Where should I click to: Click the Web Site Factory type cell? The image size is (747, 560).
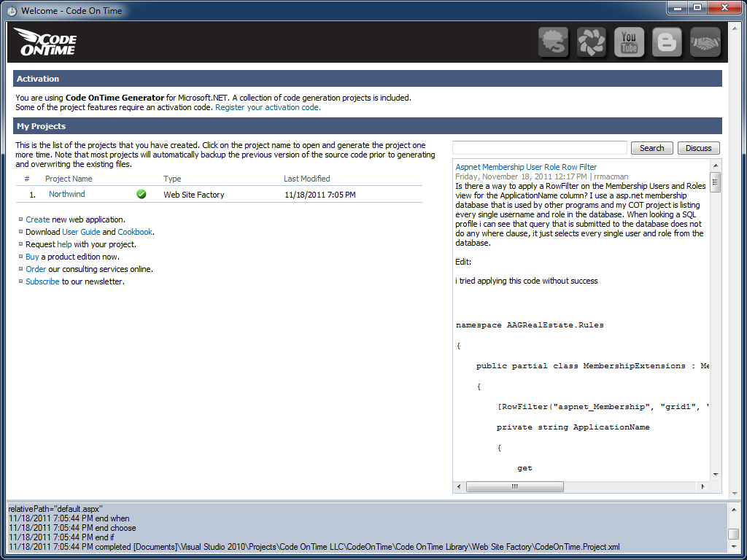[194, 195]
